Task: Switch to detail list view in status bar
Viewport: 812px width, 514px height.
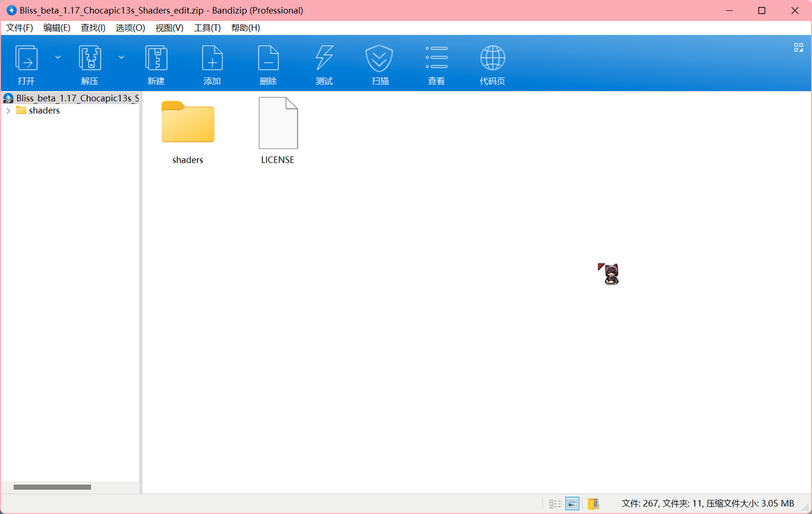Action: pyautogui.click(x=555, y=504)
